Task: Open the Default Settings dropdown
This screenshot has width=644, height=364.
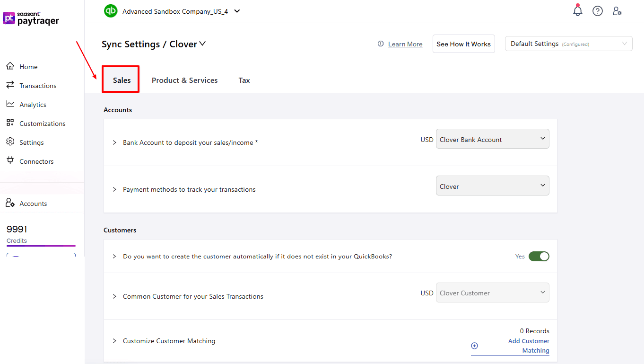Action: click(569, 44)
